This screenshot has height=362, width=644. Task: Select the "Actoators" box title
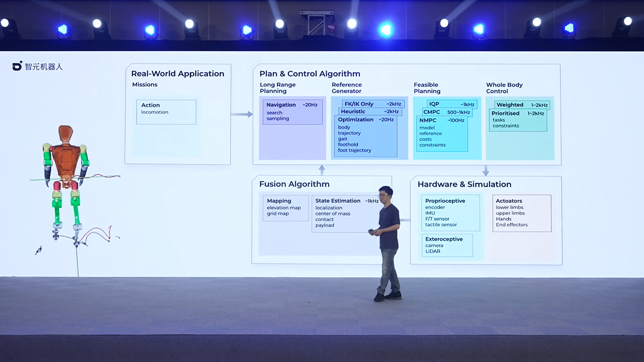(x=509, y=201)
